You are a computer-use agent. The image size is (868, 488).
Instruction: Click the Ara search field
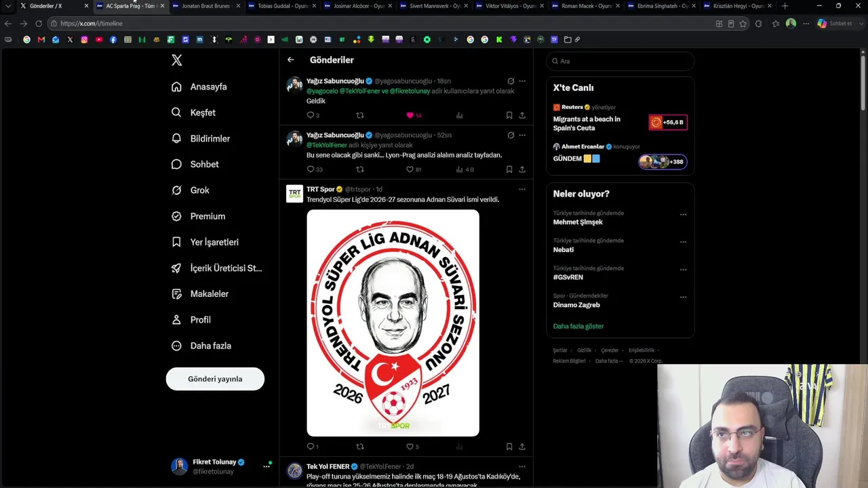(x=620, y=61)
